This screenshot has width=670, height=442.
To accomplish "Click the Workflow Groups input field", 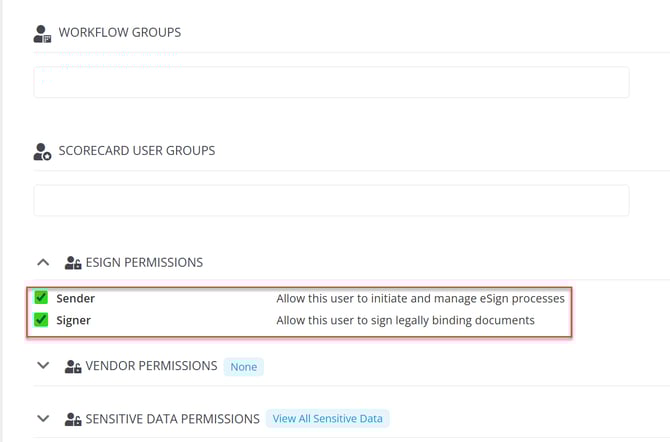I will (x=331, y=82).
